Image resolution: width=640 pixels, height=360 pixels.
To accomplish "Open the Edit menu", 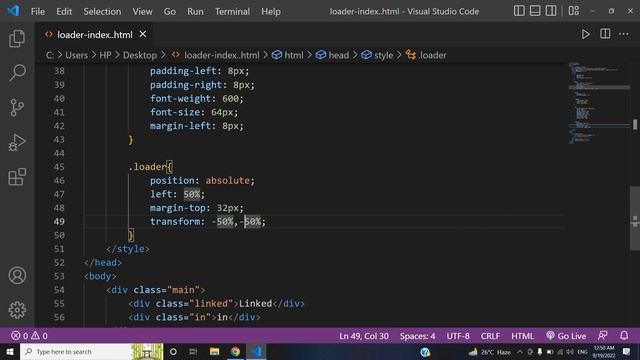I will coord(64,11).
